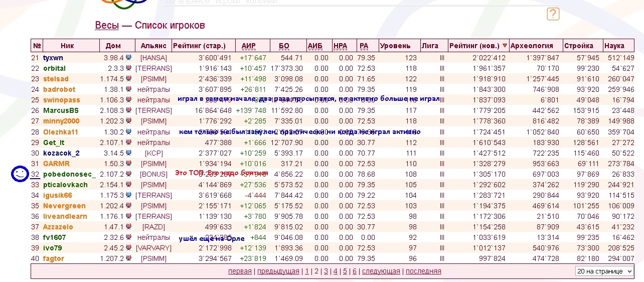The image size is (644, 282).
Task: Click the help question mark icon
Action: click(553, 14)
